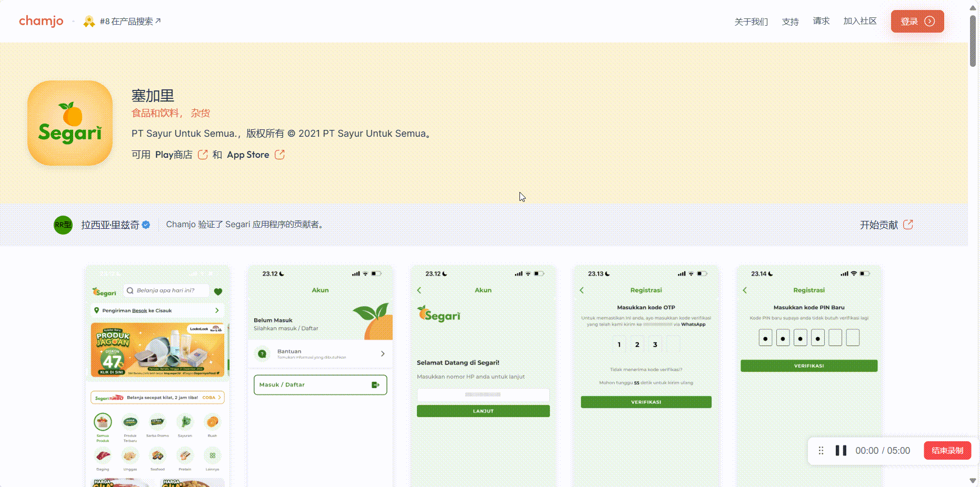Screen dimensions: 980x487
Task: Open the #8 在产品搜索 badge link
Action: click(123, 22)
